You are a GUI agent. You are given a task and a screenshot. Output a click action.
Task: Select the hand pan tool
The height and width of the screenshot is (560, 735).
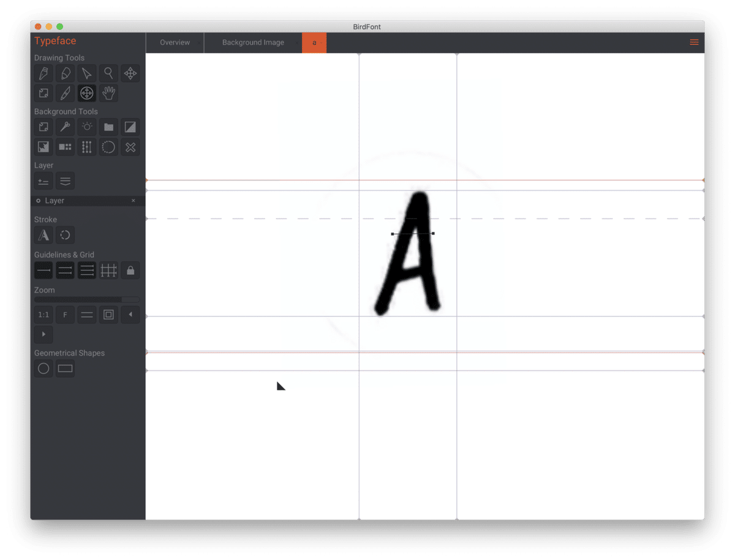[108, 93]
